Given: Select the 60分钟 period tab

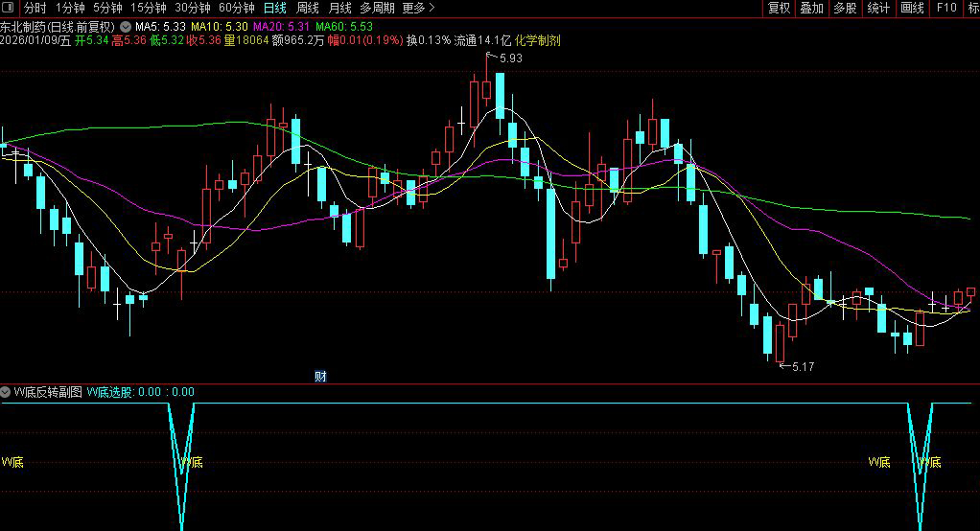Looking at the screenshot, I should click(236, 8).
